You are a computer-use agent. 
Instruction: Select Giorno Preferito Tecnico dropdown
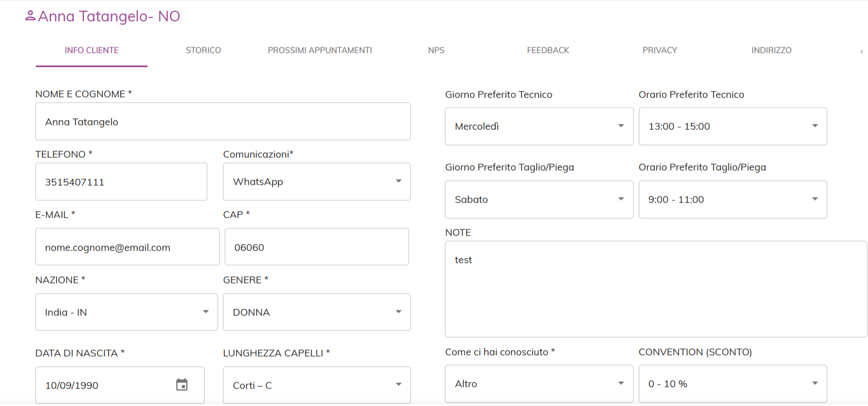point(539,126)
